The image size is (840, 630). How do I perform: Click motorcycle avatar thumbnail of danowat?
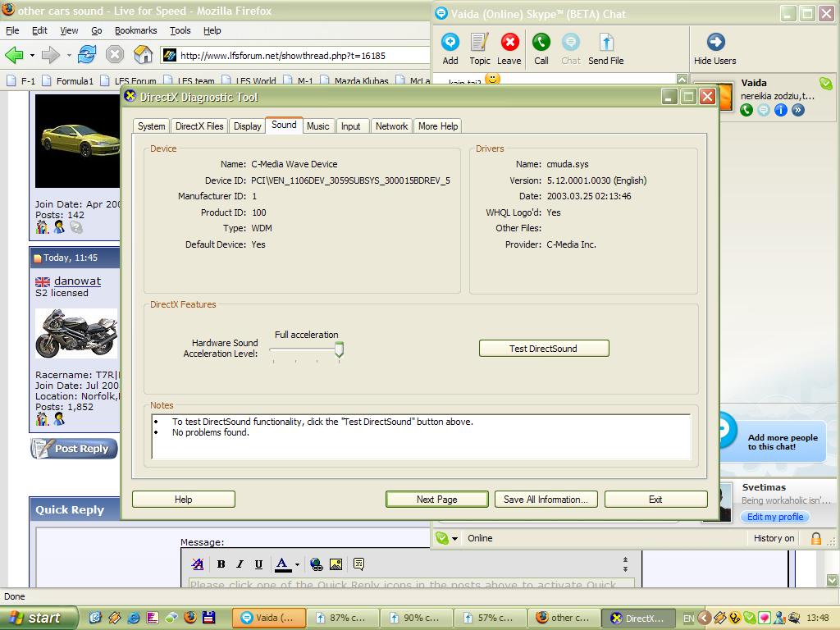[76, 334]
